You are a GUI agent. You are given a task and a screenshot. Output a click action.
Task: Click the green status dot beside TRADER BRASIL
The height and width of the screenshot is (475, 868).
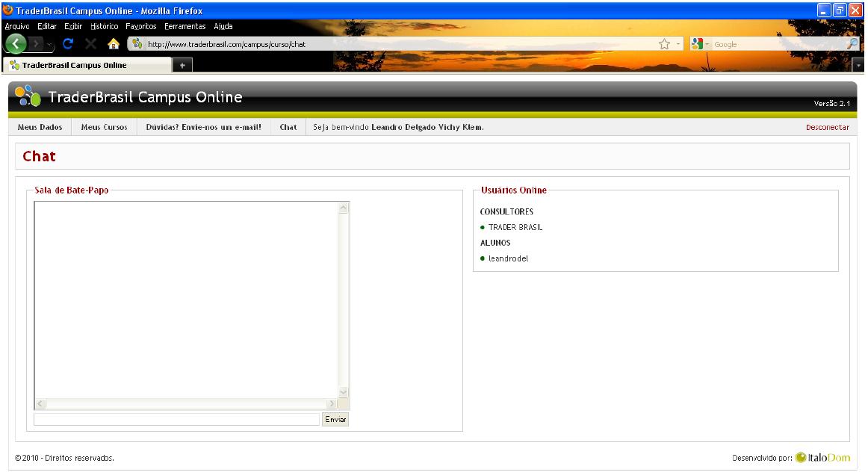click(x=482, y=228)
